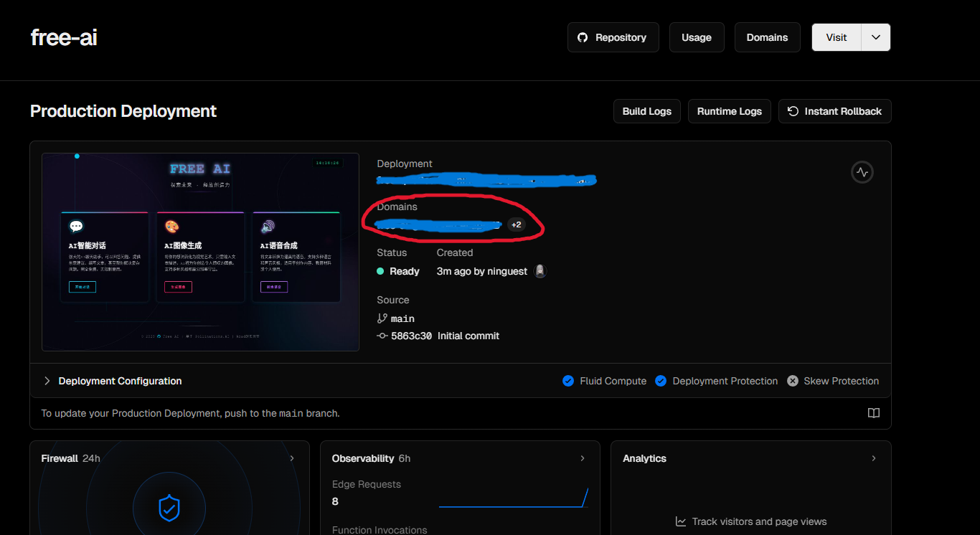980x535 pixels.
Task: Click the commit icon beside 5863c30
Action: pos(382,336)
